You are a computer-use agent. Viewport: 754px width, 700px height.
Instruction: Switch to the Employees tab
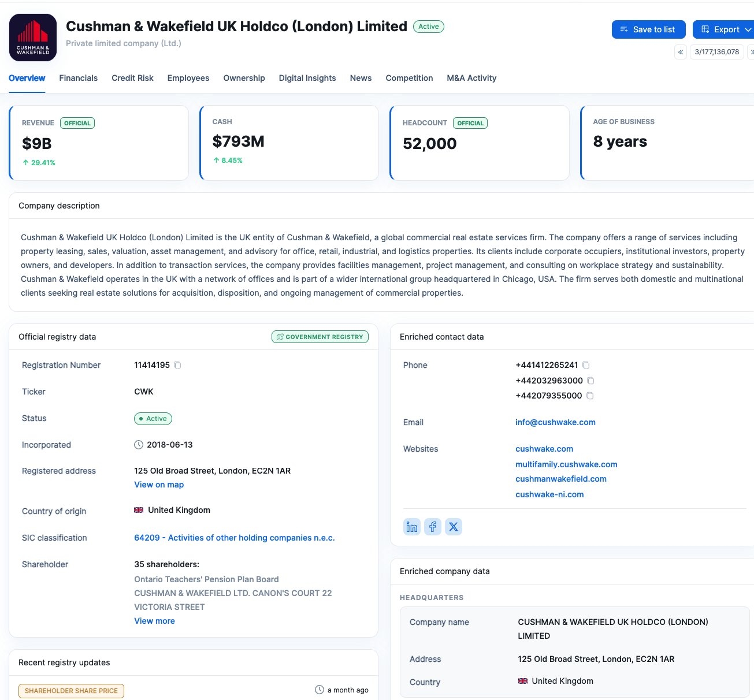[x=188, y=78]
